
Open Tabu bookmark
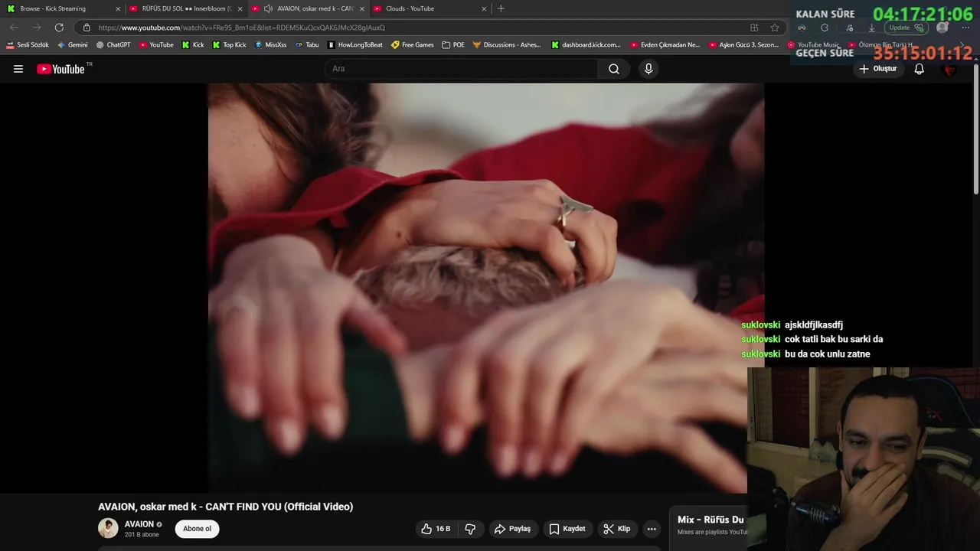point(307,45)
